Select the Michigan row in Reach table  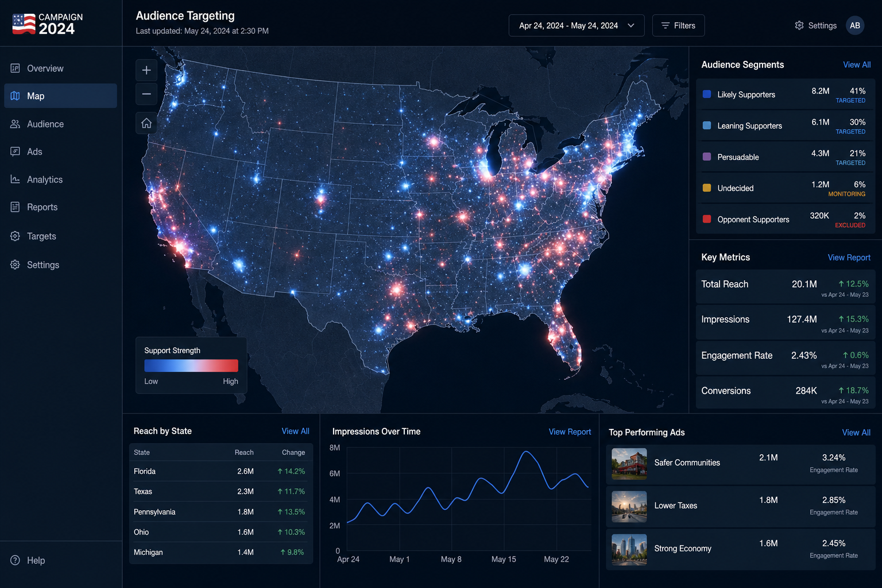pos(221,552)
